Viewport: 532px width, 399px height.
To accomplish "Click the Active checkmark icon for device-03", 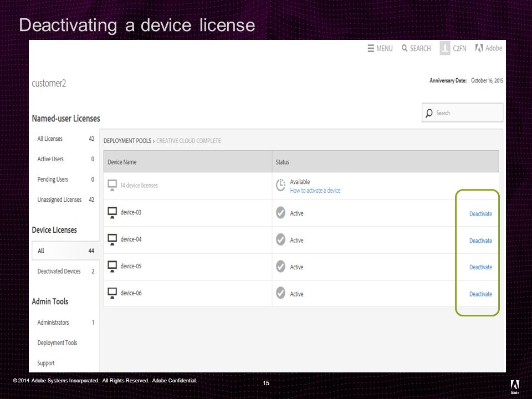I will coord(280,213).
